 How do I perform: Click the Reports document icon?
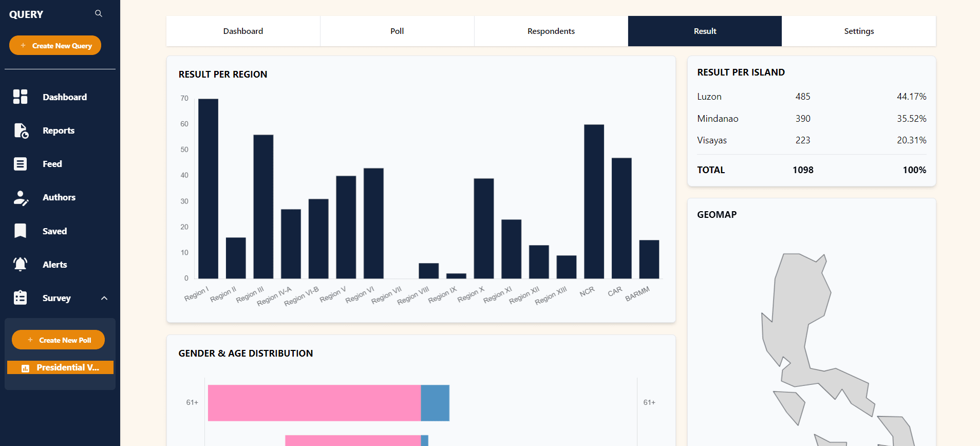tap(21, 131)
